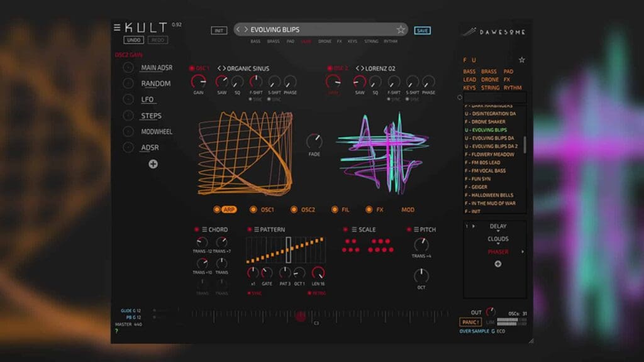Open the hamburger menu next to KULT logo
The image size is (644, 362).
click(117, 27)
